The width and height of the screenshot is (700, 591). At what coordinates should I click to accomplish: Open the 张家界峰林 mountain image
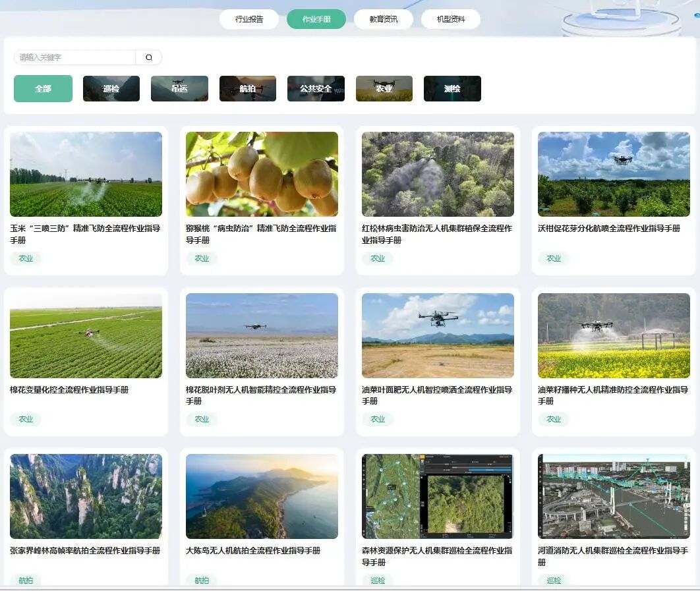pos(86,496)
